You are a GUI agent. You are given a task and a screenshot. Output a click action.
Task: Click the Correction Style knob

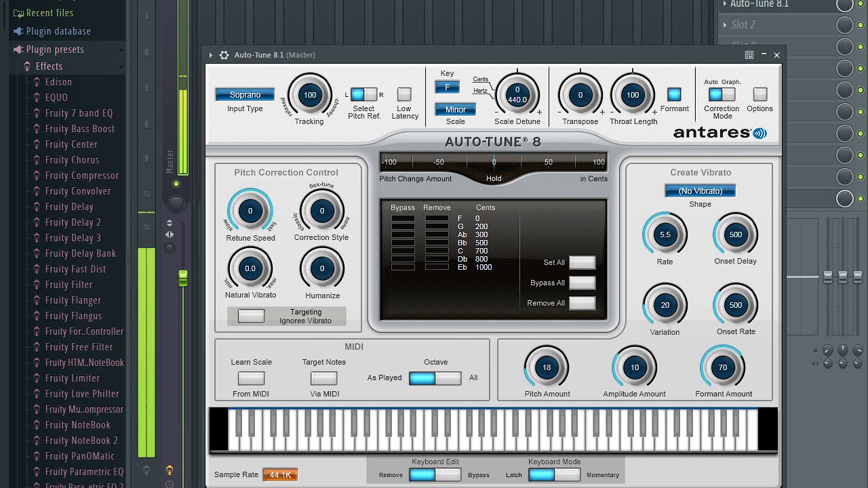[x=322, y=211]
